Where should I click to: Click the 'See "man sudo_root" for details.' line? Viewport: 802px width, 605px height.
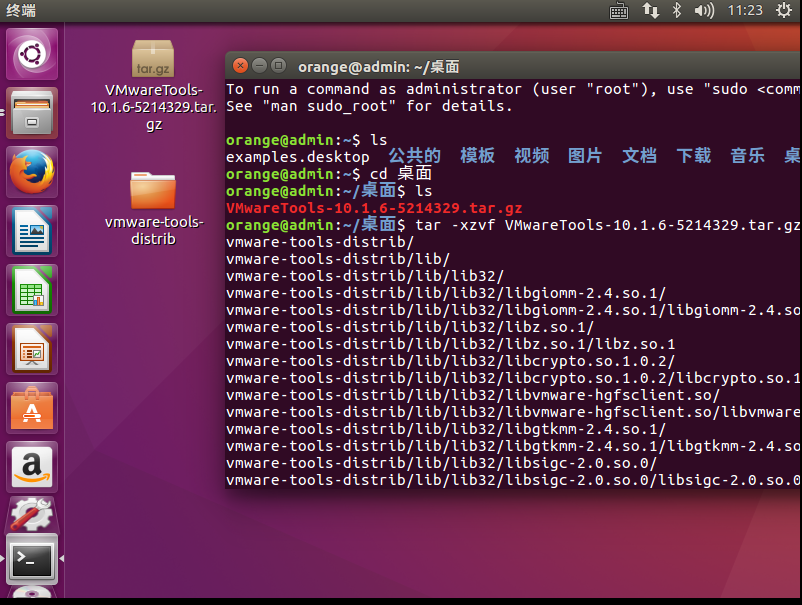click(369, 106)
